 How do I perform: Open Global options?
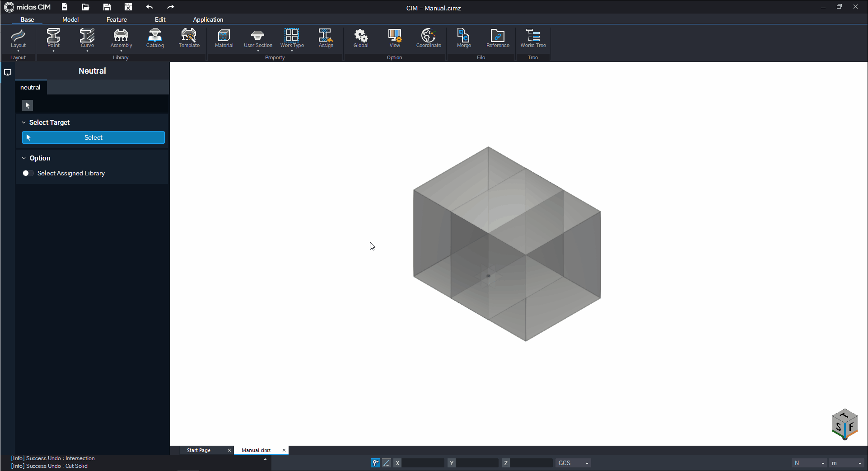(x=361, y=38)
